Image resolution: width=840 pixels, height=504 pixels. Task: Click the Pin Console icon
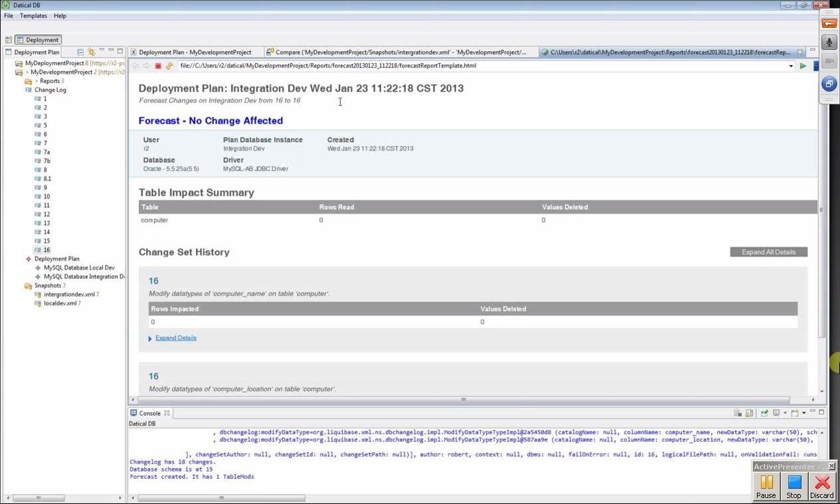coord(765,413)
